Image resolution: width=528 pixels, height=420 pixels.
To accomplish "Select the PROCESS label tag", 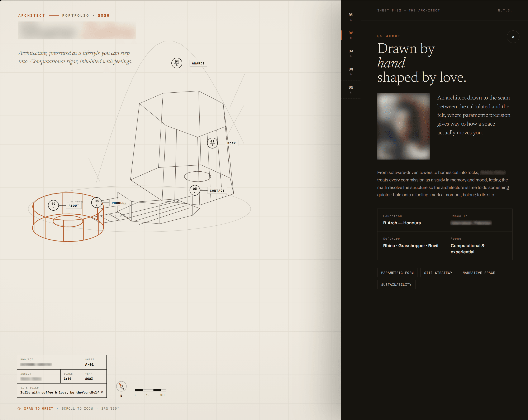I will click(119, 203).
